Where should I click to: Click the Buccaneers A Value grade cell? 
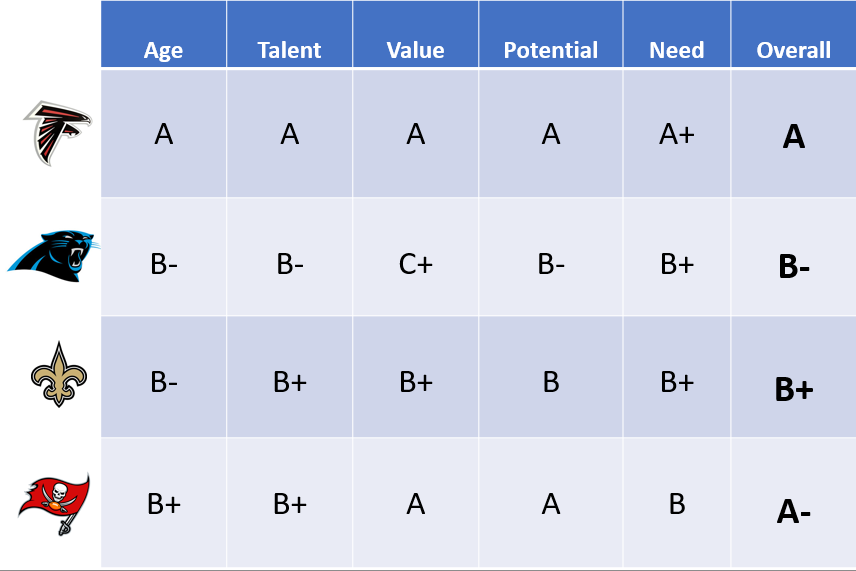pos(415,502)
